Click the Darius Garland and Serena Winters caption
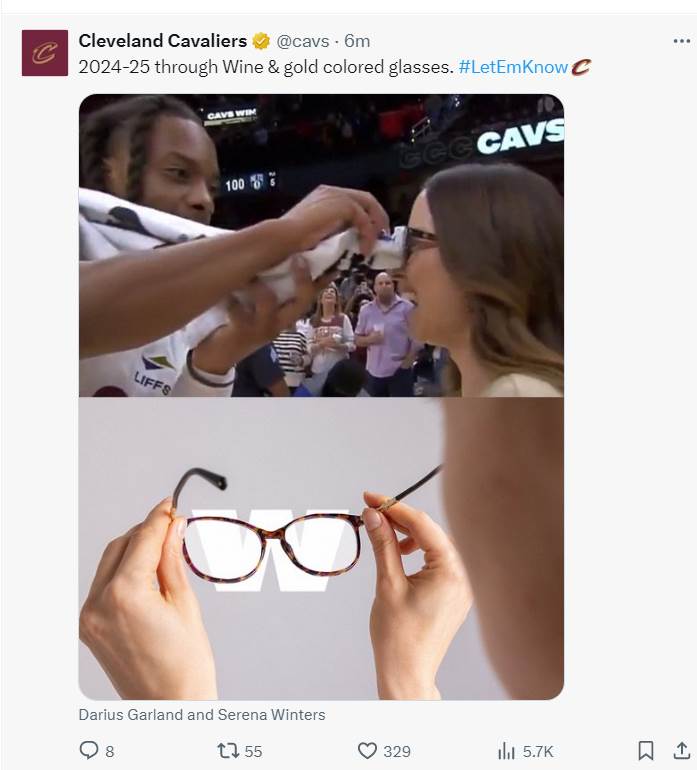697x770 pixels. pos(202,715)
